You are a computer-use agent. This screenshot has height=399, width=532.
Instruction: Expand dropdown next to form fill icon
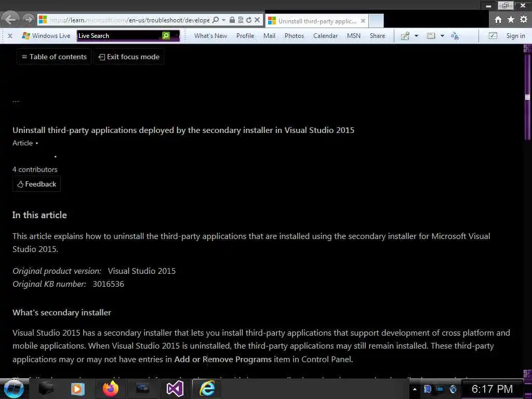442,36
